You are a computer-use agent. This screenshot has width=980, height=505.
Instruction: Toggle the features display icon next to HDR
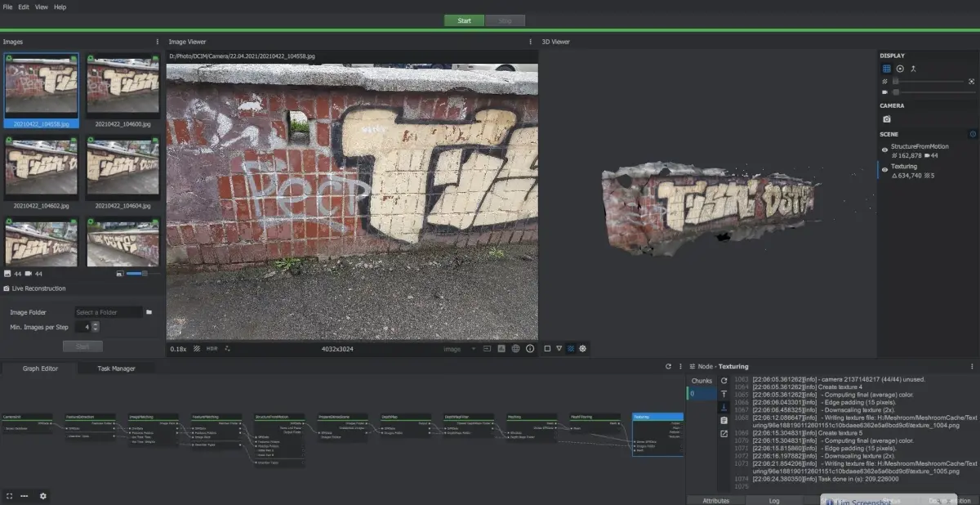[228, 349]
